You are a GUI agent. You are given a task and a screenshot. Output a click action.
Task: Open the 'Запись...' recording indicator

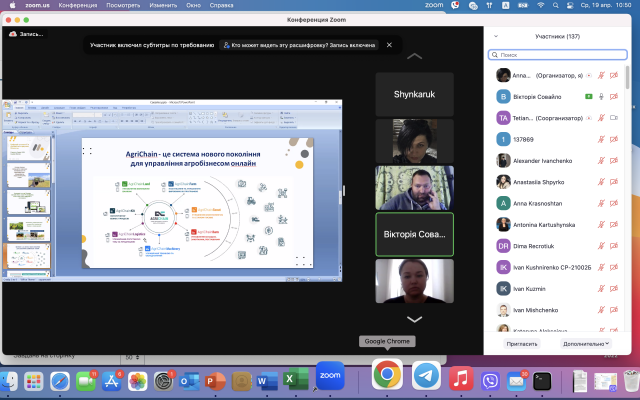coord(26,34)
